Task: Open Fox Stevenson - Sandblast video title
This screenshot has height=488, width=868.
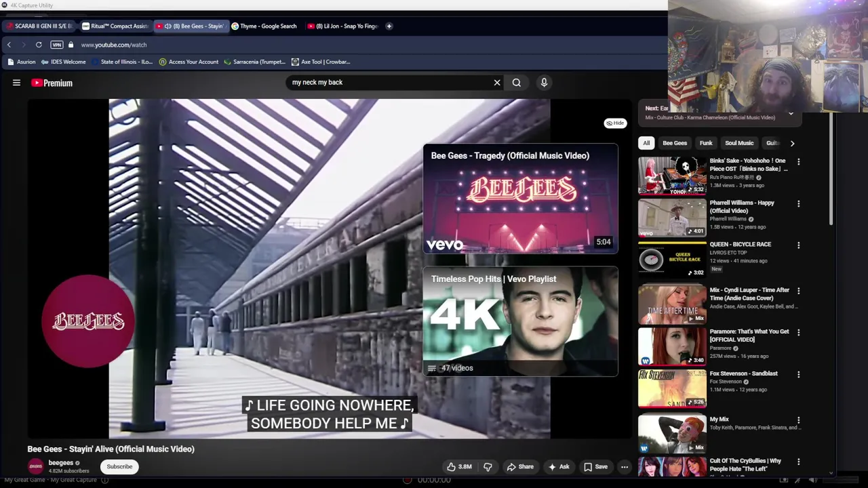Action: click(x=744, y=373)
